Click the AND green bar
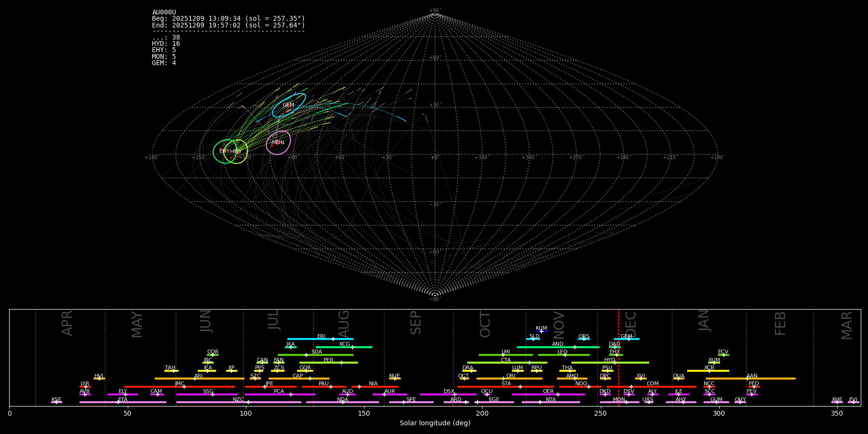Screen dimensions: 868x434 pos(558,347)
